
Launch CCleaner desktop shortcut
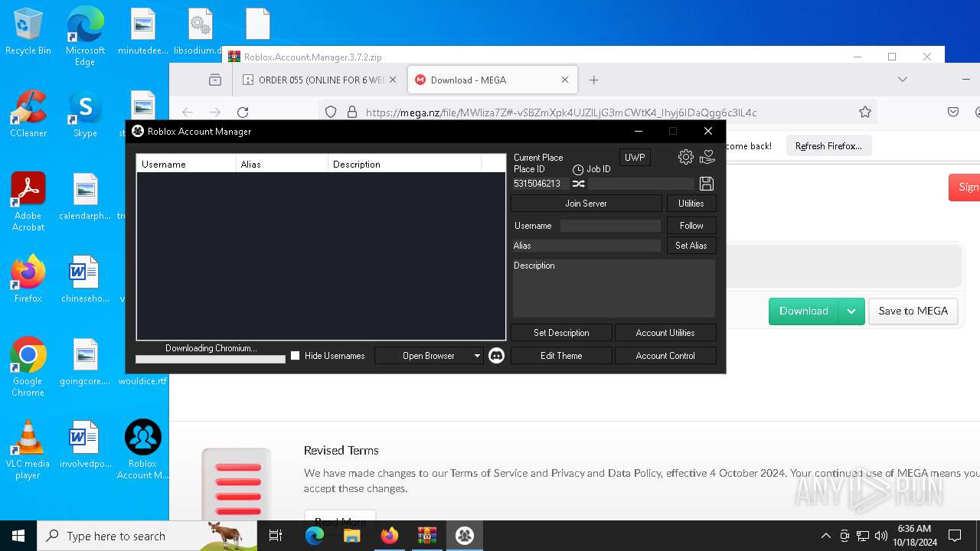tap(28, 115)
